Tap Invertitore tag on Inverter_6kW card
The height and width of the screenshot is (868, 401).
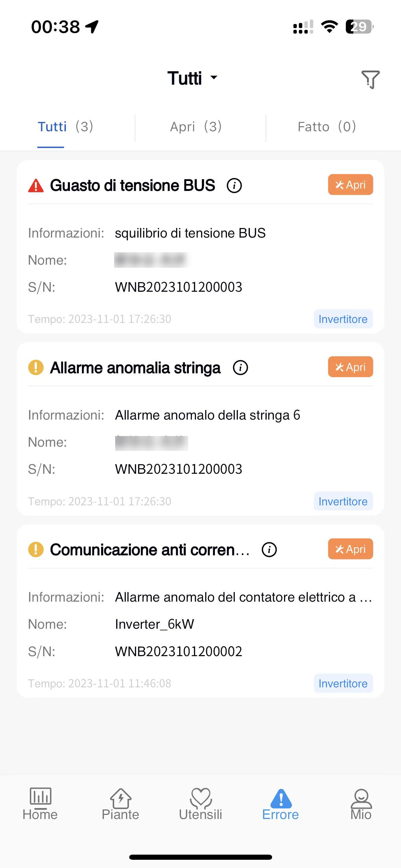tap(343, 684)
